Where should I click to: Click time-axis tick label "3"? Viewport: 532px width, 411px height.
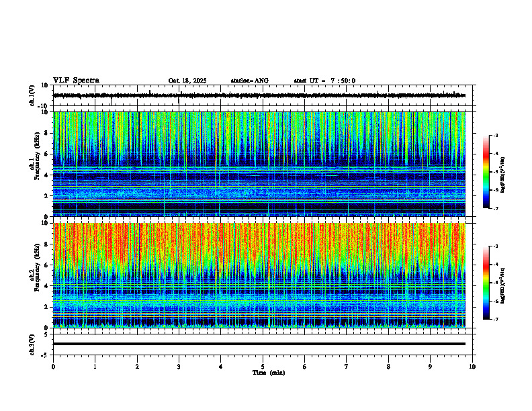pyautogui.click(x=179, y=367)
